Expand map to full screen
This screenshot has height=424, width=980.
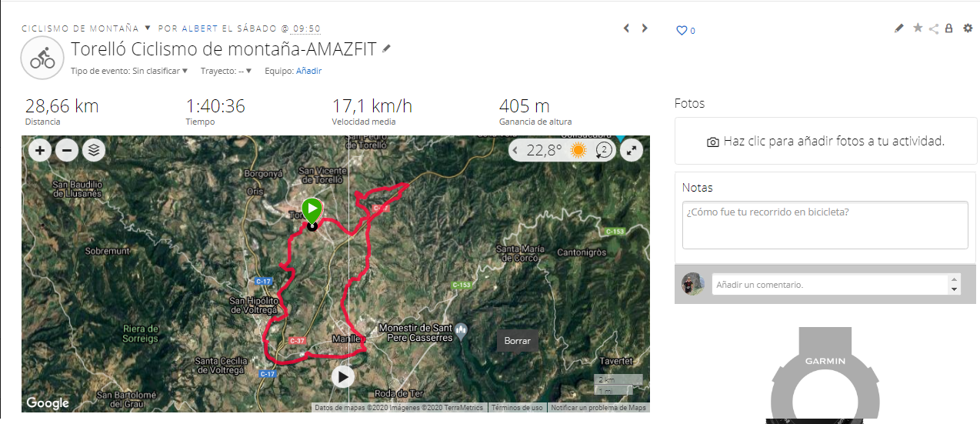(631, 150)
